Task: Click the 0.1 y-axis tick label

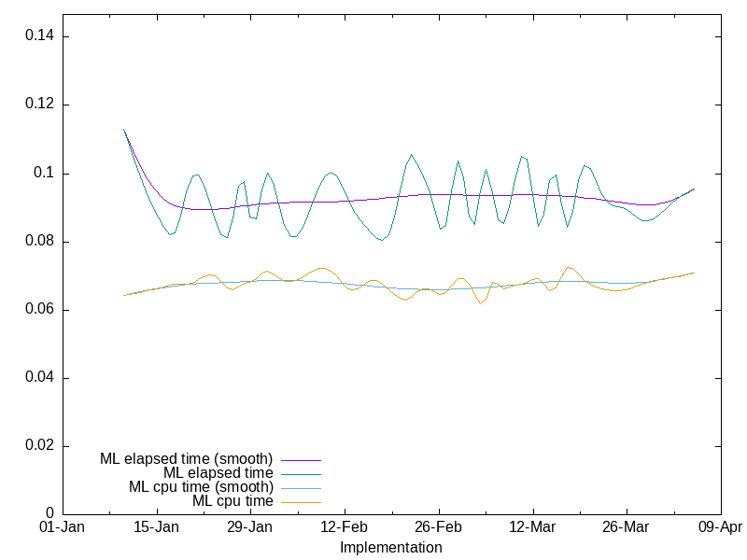Action: [x=44, y=173]
